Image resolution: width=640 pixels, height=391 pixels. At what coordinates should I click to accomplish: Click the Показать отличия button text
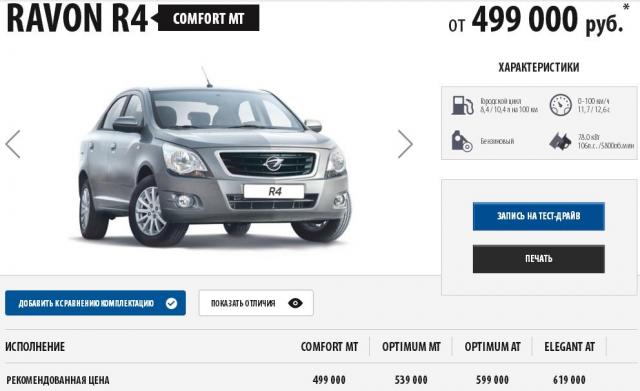pos(243,303)
